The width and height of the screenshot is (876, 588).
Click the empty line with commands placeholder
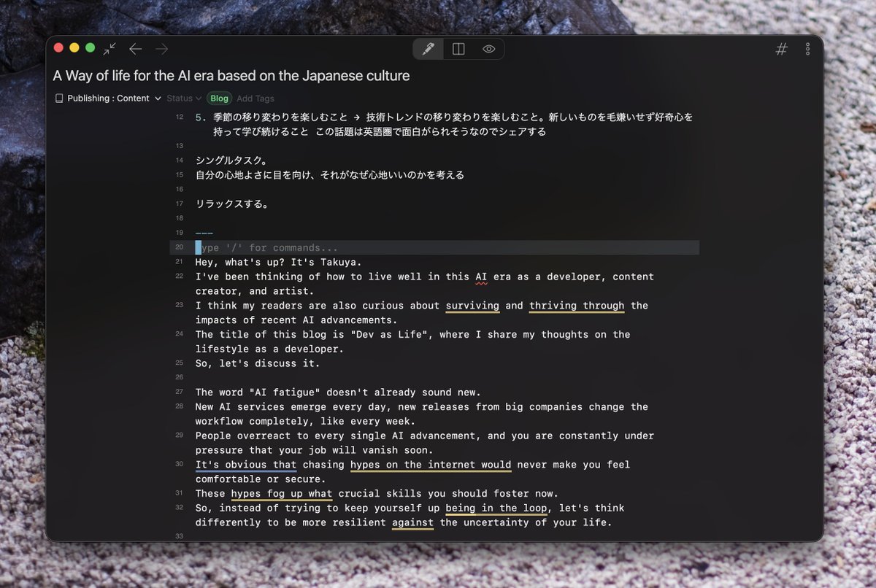pyautogui.click(x=434, y=248)
